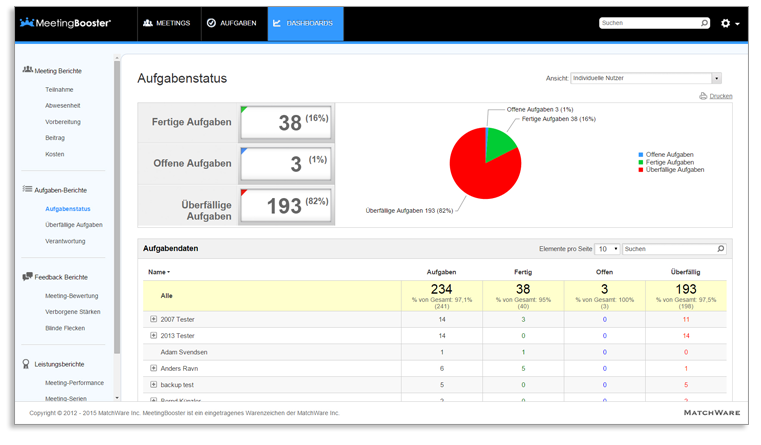The image size is (761, 445).
Task: Click the Leistungsberichte award icon
Action: (26, 364)
